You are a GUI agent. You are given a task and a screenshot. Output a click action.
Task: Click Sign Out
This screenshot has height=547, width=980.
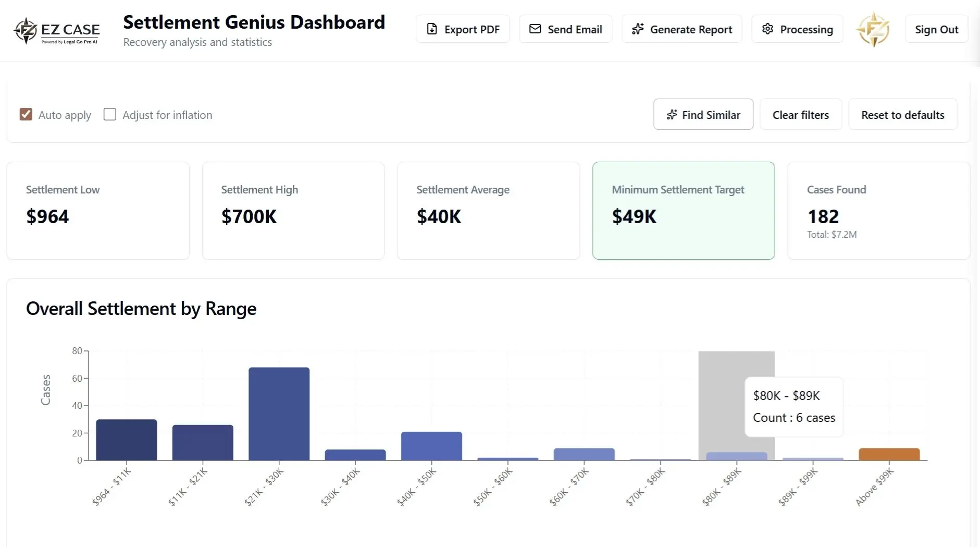pyautogui.click(x=936, y=29)
